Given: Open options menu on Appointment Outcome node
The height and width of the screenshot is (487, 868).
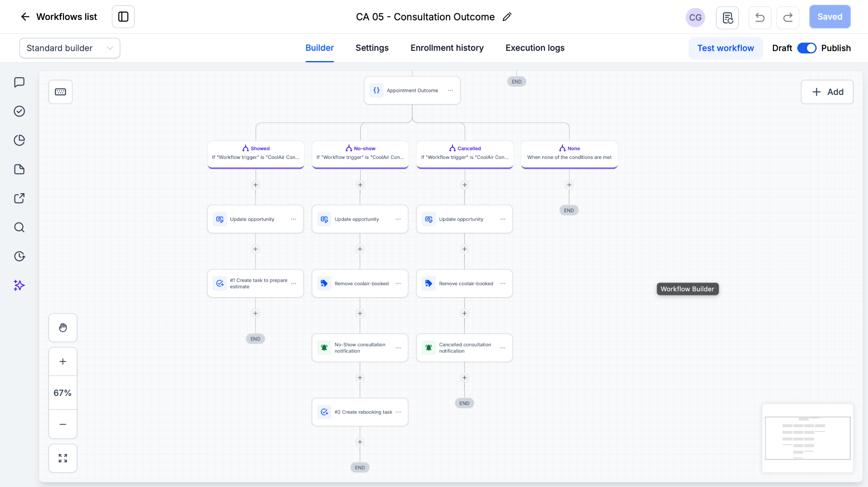Looking at the screenshot, I should 451,90.
